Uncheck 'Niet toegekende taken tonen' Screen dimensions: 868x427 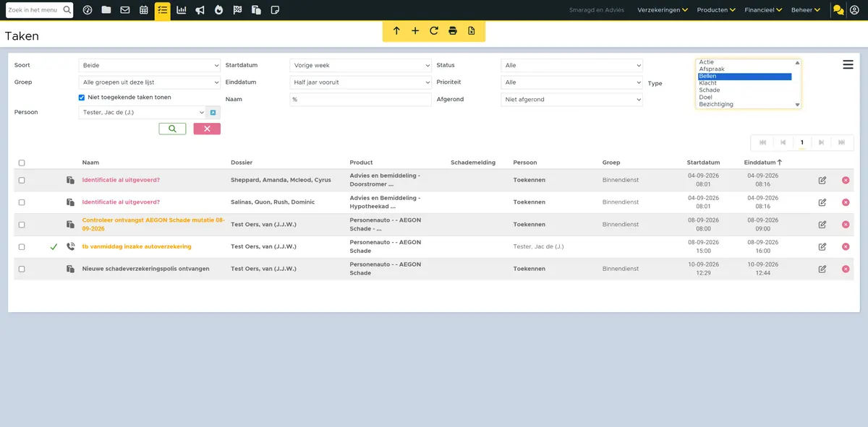click(82, 98)
